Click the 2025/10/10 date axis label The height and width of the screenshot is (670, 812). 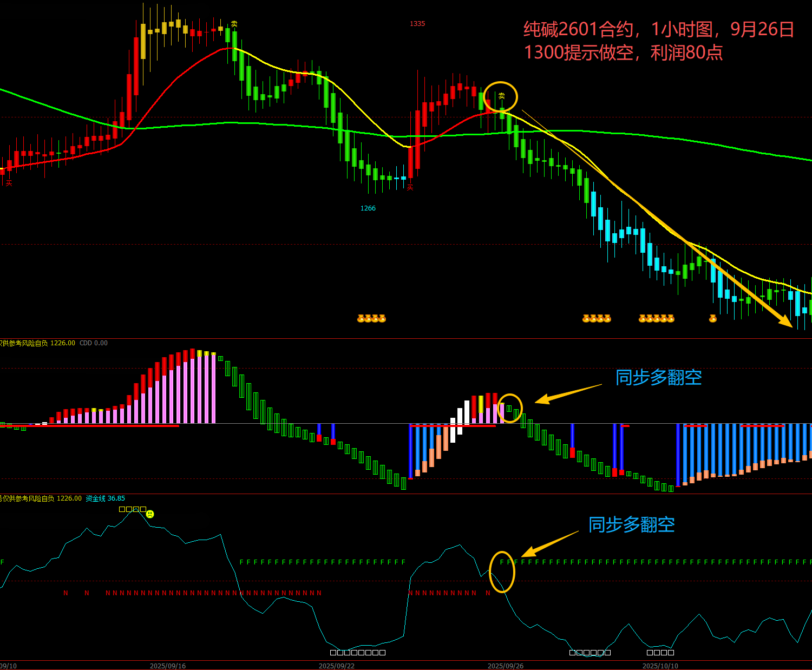pyautogui.click(x=660, y=666)
